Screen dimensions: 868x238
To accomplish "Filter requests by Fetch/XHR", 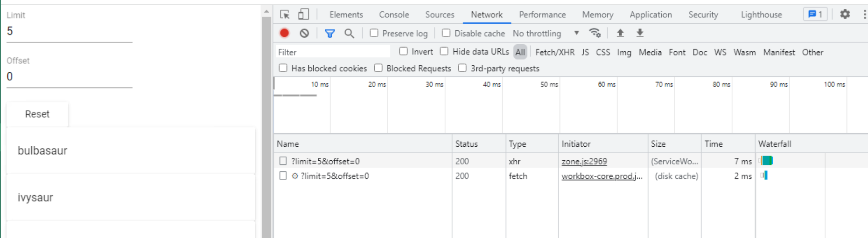I will click(x=555, y=52).
